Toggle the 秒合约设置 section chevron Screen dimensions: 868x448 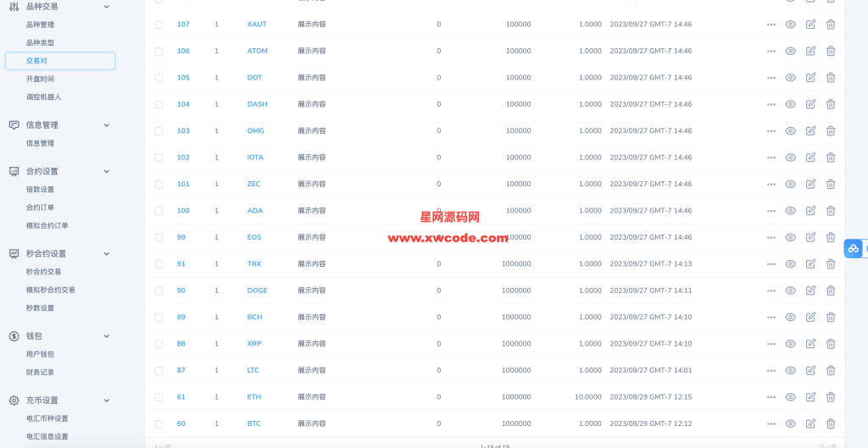coord(106,253)
